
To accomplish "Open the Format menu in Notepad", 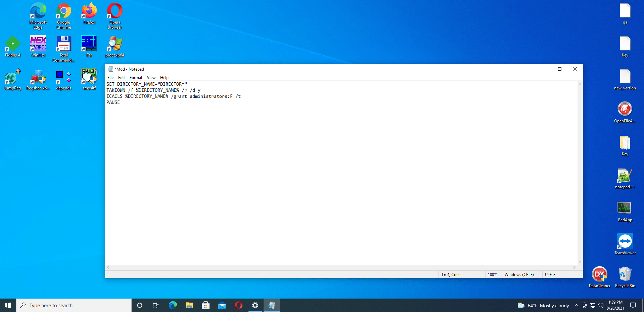I will tap(136, 78).
